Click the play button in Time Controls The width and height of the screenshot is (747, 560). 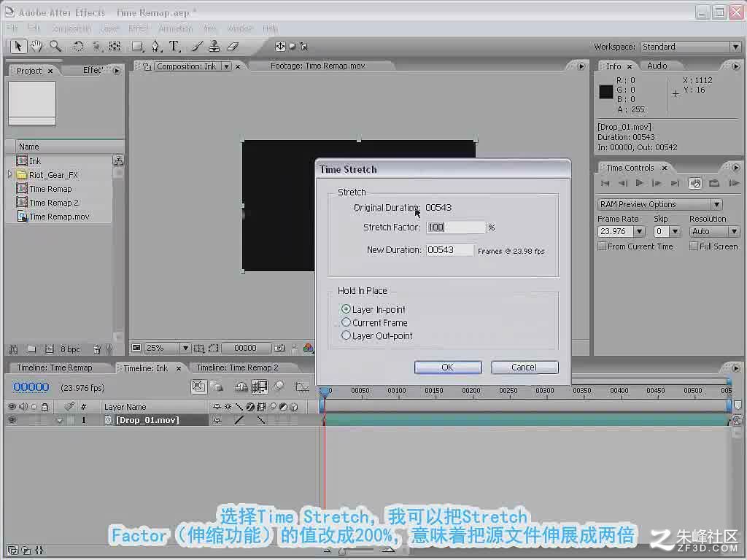click(639, 183)
